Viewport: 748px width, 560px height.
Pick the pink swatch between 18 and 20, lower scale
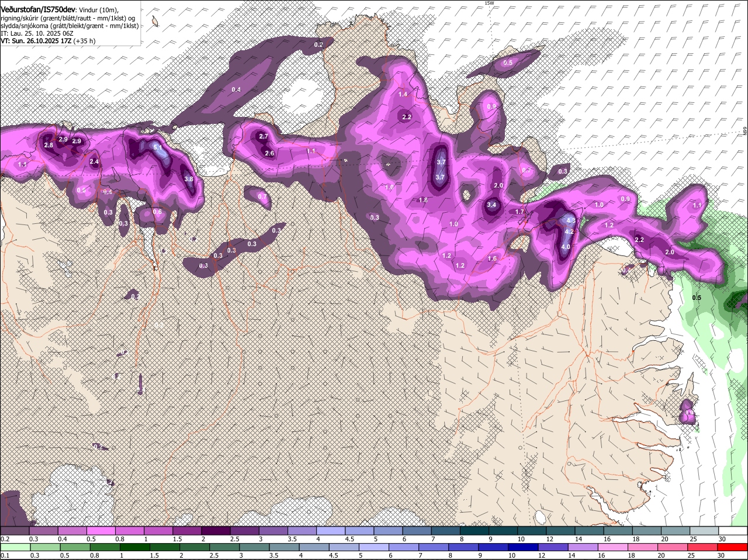pos(643,547)
